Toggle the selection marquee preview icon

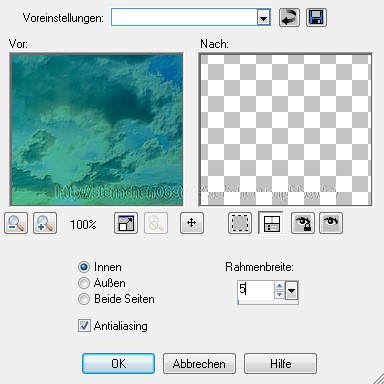(240, 223)
